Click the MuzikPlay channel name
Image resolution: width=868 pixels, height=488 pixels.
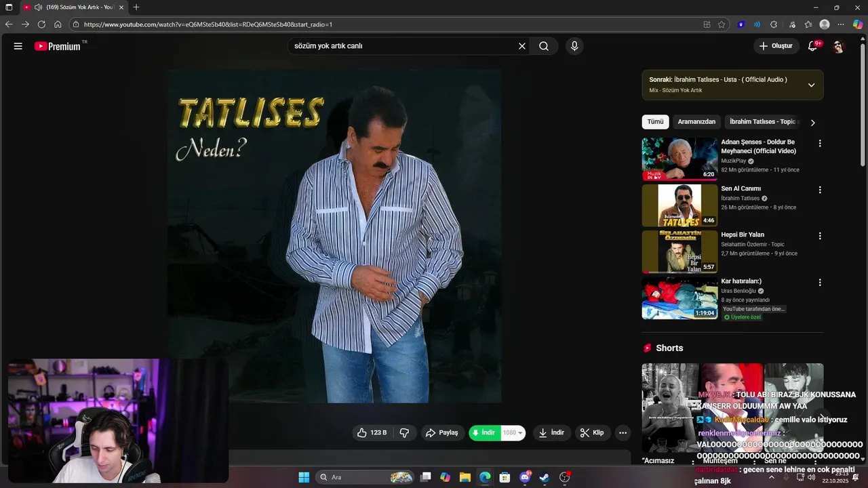pos(733,161)
